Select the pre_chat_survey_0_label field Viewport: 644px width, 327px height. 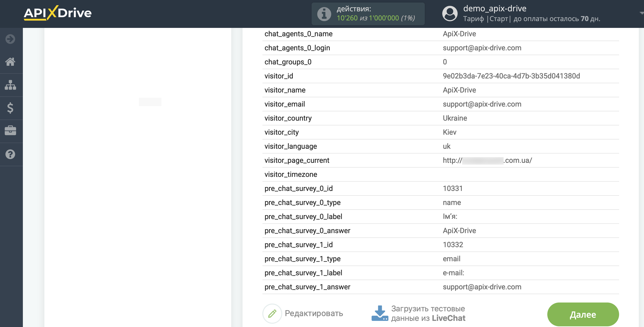pyautogui.click(x=303, y=216)
